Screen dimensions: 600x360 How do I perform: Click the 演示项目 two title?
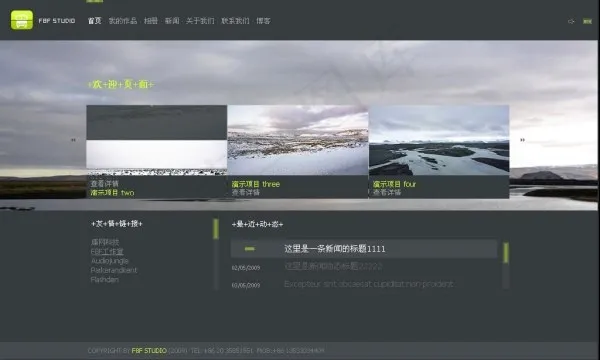(x=112, y=193)
